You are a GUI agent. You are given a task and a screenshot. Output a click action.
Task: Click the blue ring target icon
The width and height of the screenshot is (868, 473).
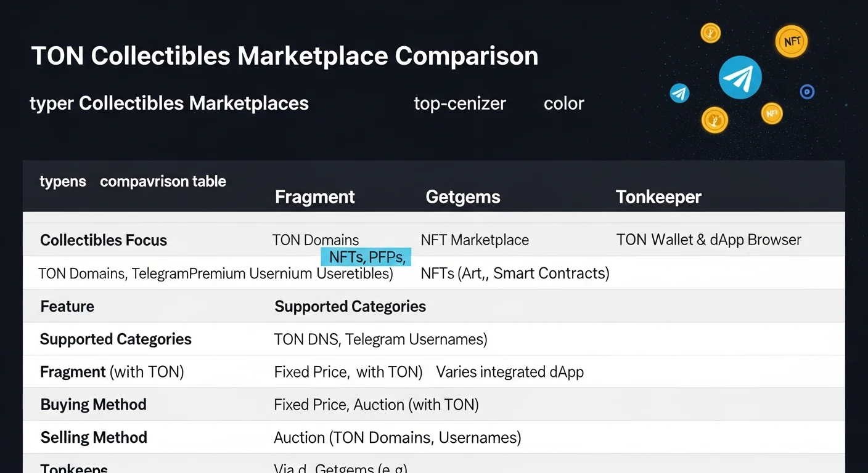tap(807, 92)
